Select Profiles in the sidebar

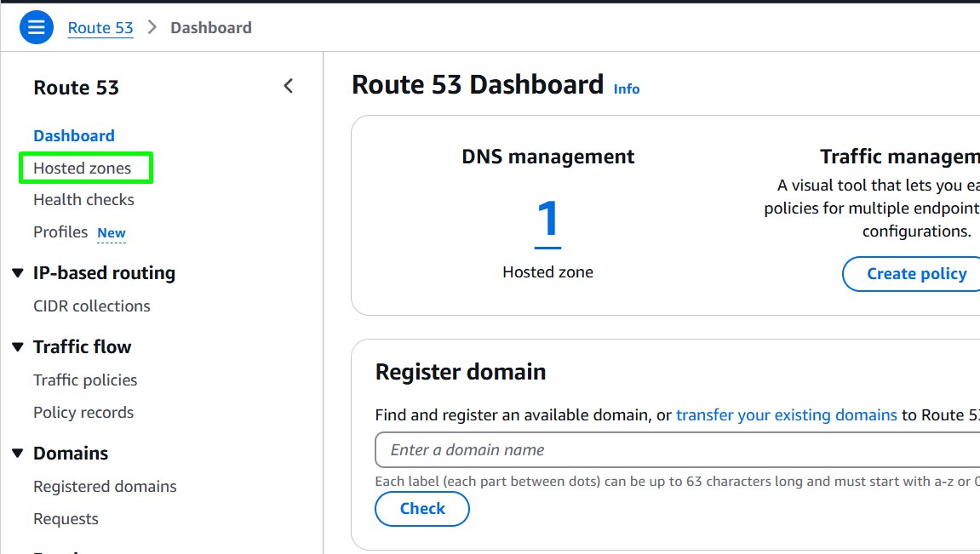click(60, 231)
